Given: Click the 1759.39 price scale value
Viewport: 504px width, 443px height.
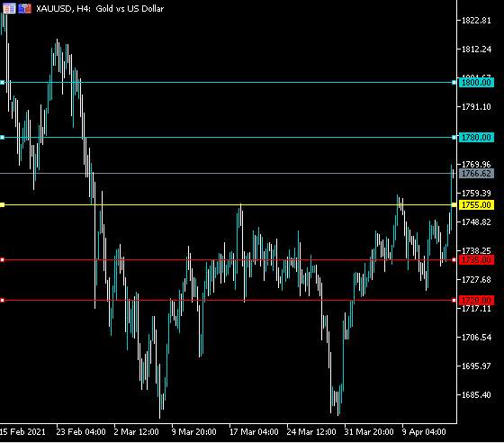Looking at the screenshot, I should (476, 194).
